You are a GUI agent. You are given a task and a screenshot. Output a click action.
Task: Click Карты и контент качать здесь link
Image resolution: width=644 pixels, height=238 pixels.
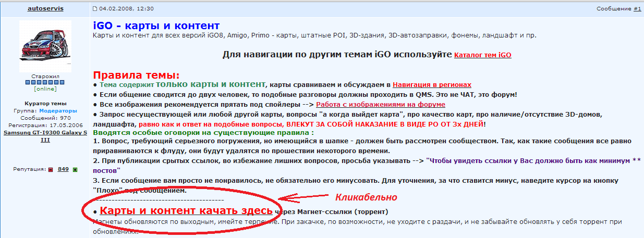[186, 211]
